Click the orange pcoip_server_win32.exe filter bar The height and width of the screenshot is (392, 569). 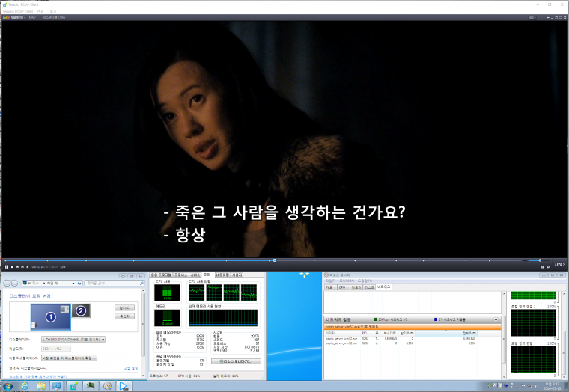pyautogui.click(x=413, y=327)
